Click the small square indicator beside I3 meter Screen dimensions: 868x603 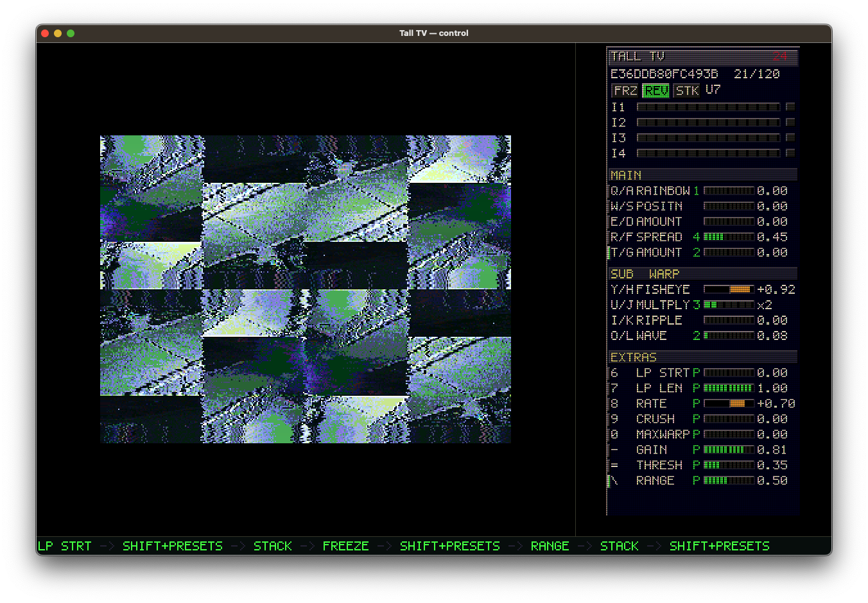point(790,138)
